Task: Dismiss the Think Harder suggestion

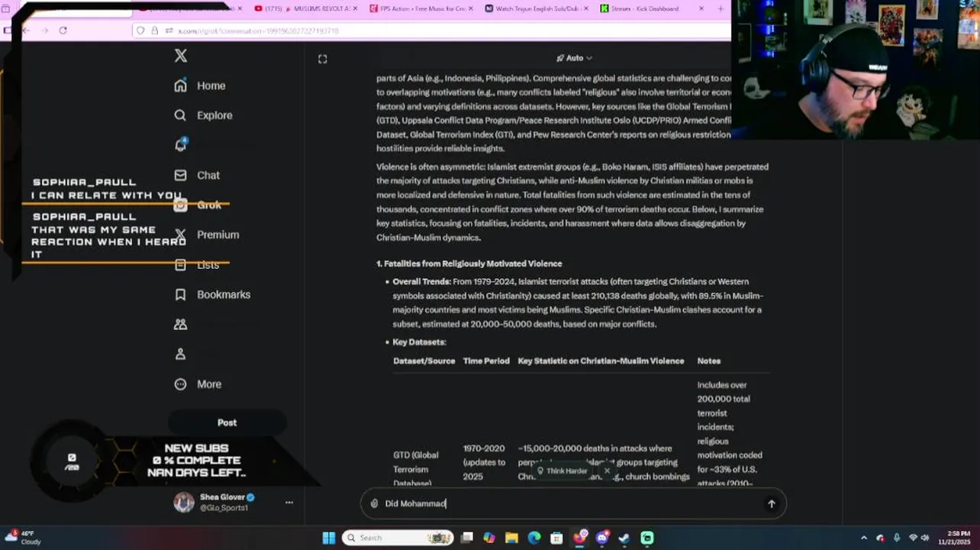Action: pos(607,471)
